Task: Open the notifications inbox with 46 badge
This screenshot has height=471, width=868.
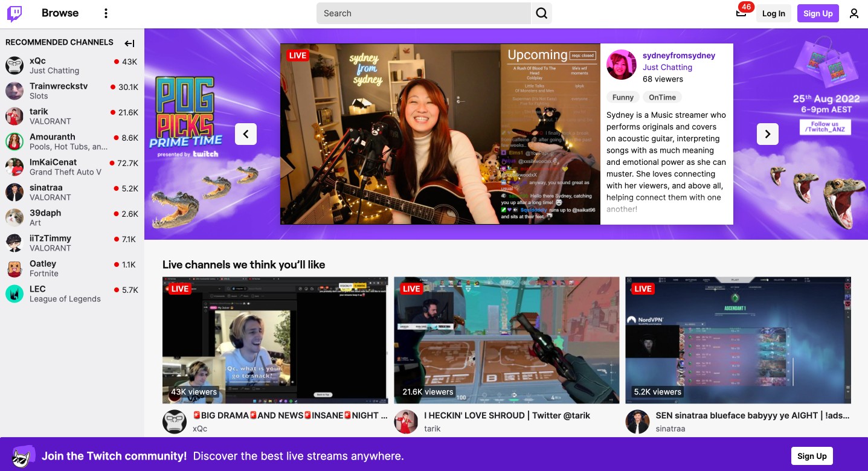Action: [x=741, y=13]
